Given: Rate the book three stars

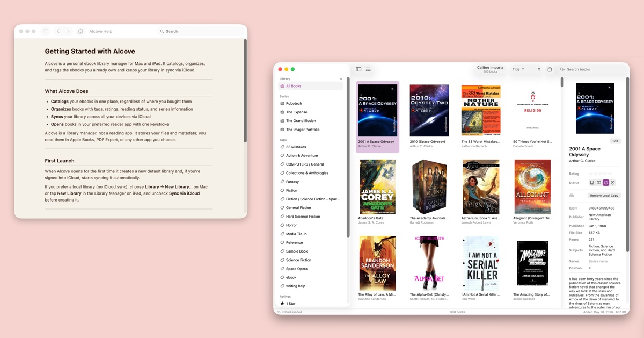Looking at the screenshot, I should [600, 174].
